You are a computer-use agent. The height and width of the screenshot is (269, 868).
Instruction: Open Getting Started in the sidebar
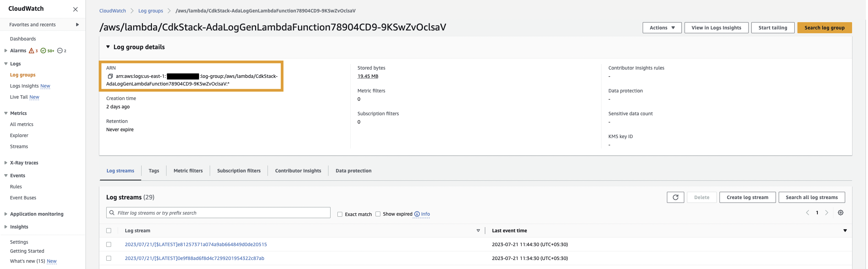click(27, 251)
